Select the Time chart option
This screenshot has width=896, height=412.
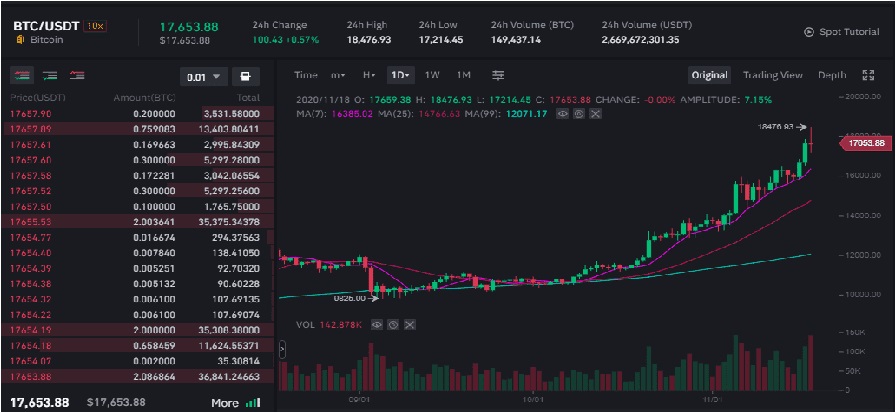305,75
